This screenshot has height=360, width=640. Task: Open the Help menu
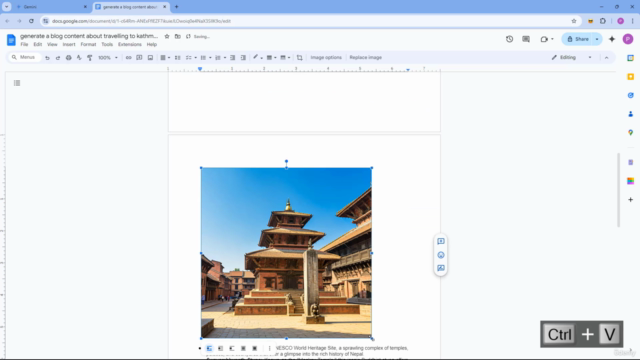point(152,44)
